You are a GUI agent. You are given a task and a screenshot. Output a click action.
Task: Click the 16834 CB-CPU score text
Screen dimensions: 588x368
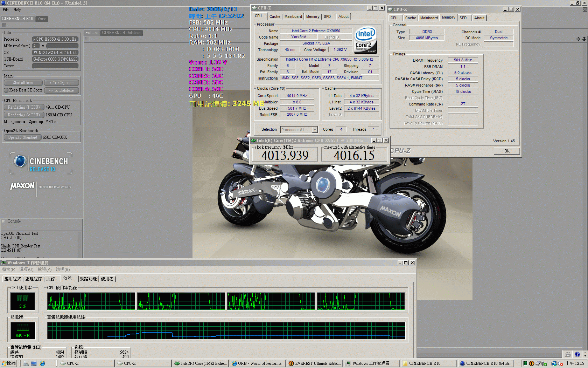pos(59,115)
